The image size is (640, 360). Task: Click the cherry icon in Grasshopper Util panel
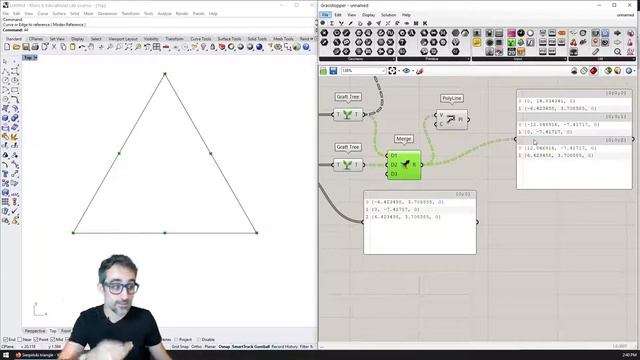click(x=573, y=42)
